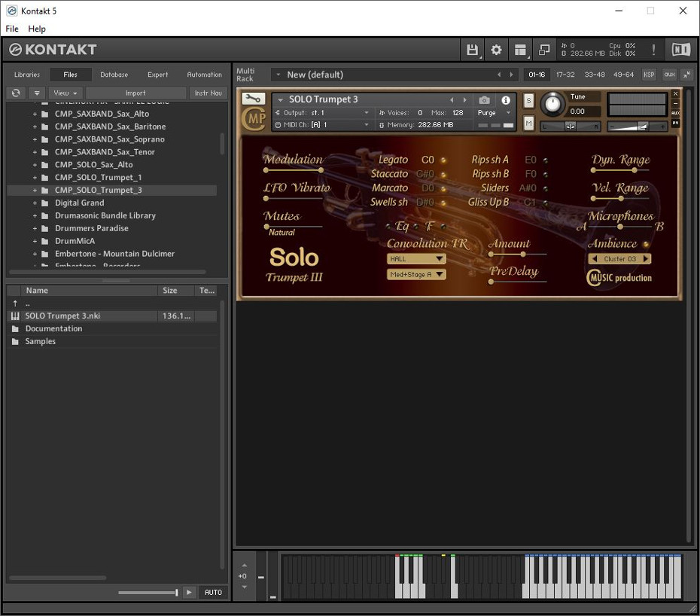Click the exclamation panic icon
Viewport: 700px width, 616px height.
tap(653, 50)
